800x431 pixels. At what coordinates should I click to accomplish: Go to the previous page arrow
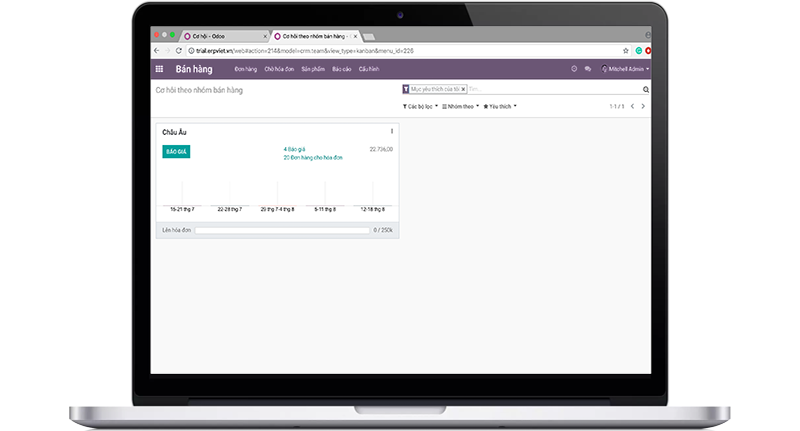point(632,106)
